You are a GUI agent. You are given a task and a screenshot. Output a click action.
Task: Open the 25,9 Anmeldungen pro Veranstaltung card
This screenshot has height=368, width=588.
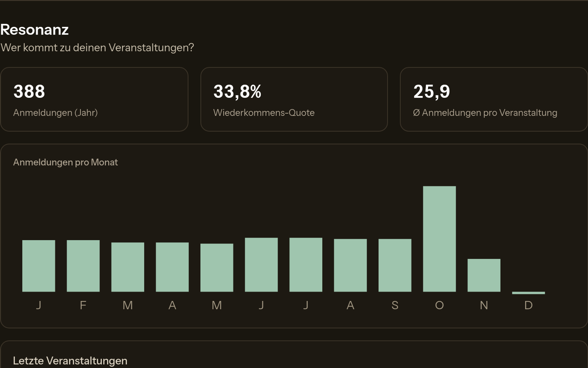coord(494,99)
